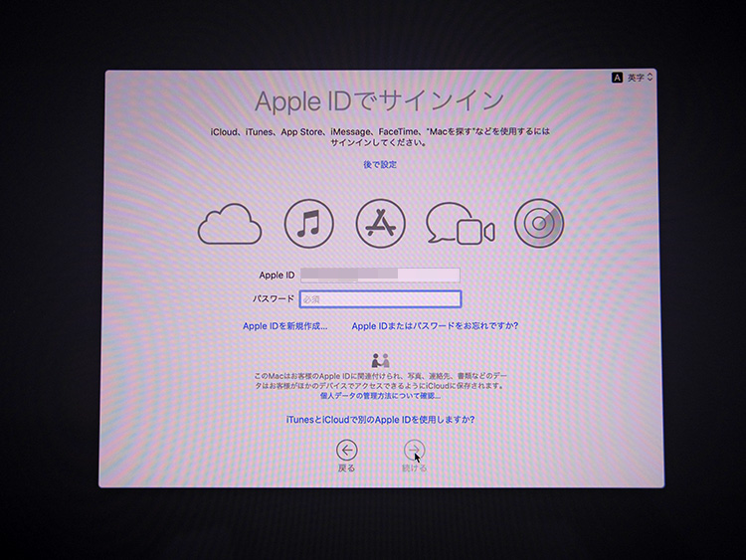Click Apple IDを新規作成 link
Screen dimensions: 746x560
point(285,326)
